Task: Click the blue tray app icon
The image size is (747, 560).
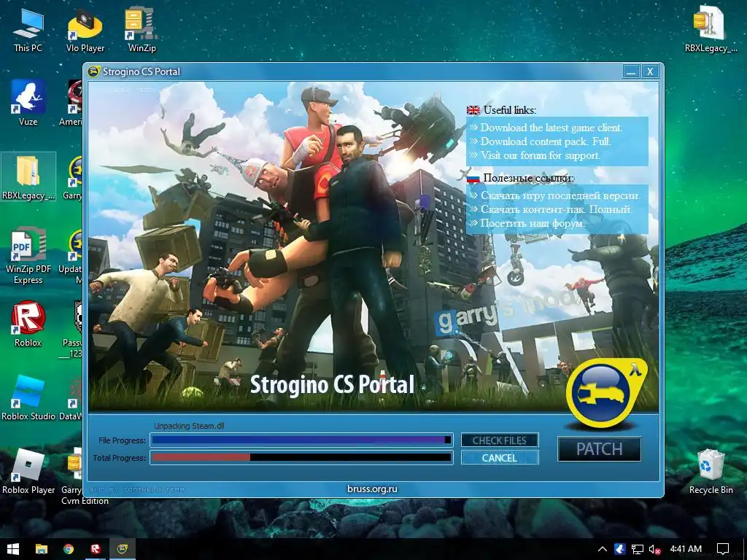Action: 619,549
